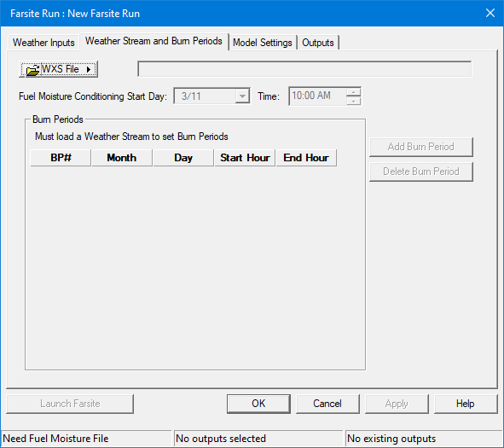Click the 'No outputs selected' status text

tap(221, 439)
